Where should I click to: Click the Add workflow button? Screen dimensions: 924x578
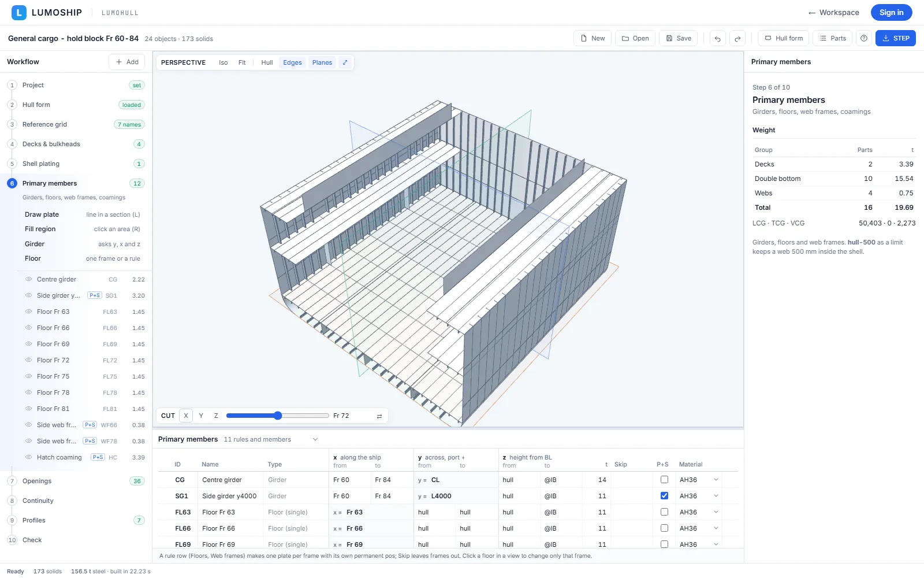(x=127, y=62)
